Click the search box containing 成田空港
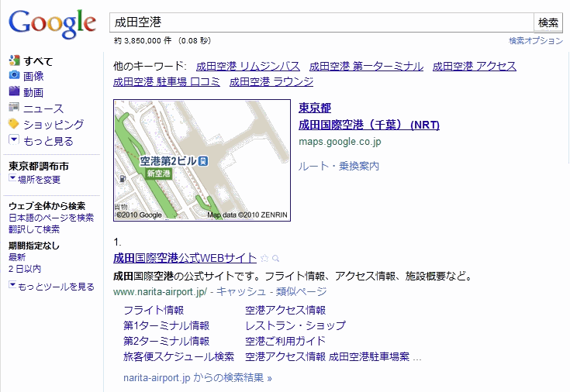This screenshot has height=392, width=570. coord(322,22)
